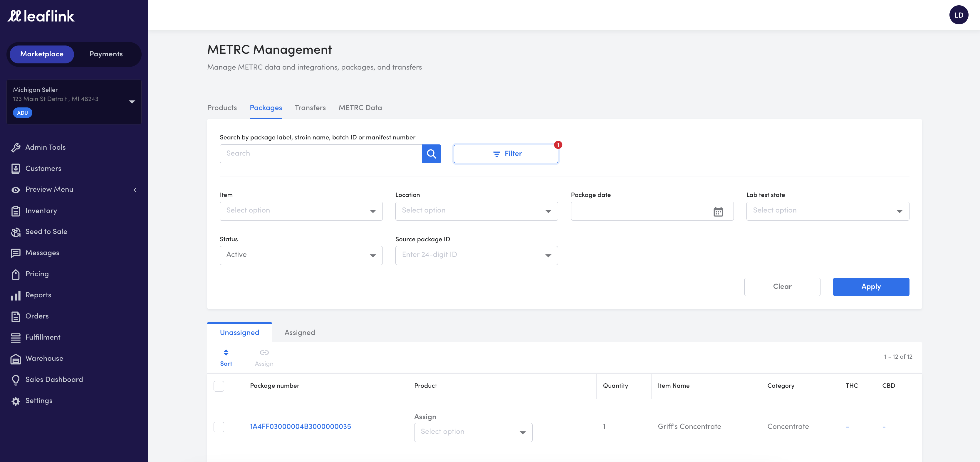Switch to the Assigned tab

coord(299,332)
